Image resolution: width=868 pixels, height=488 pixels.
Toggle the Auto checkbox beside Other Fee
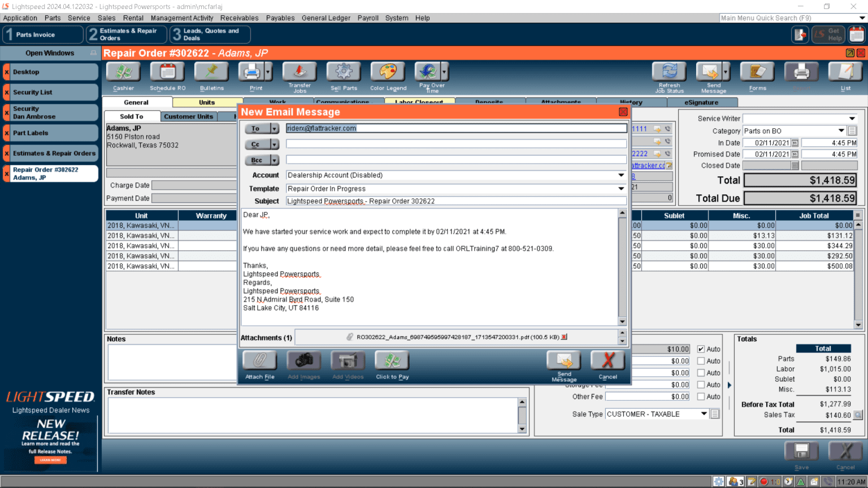(701, 396)
